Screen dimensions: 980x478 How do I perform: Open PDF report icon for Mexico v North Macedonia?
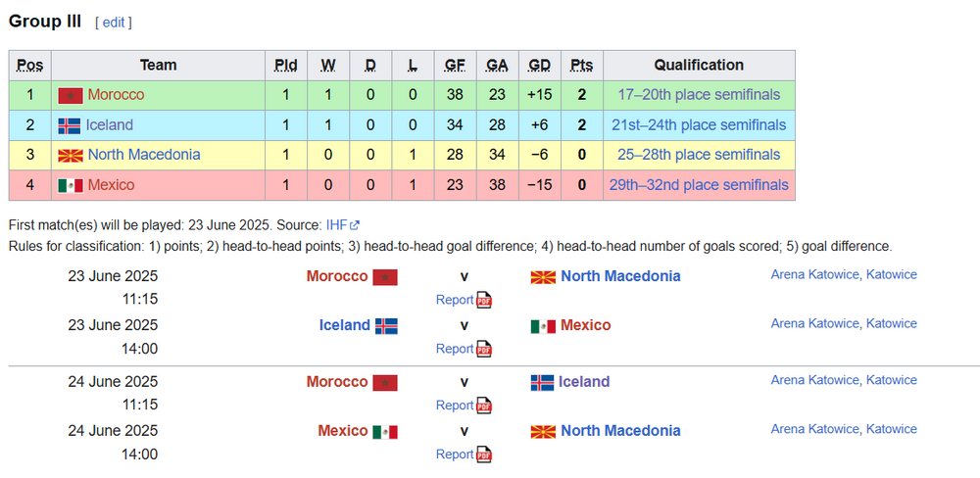coord(484,455)
